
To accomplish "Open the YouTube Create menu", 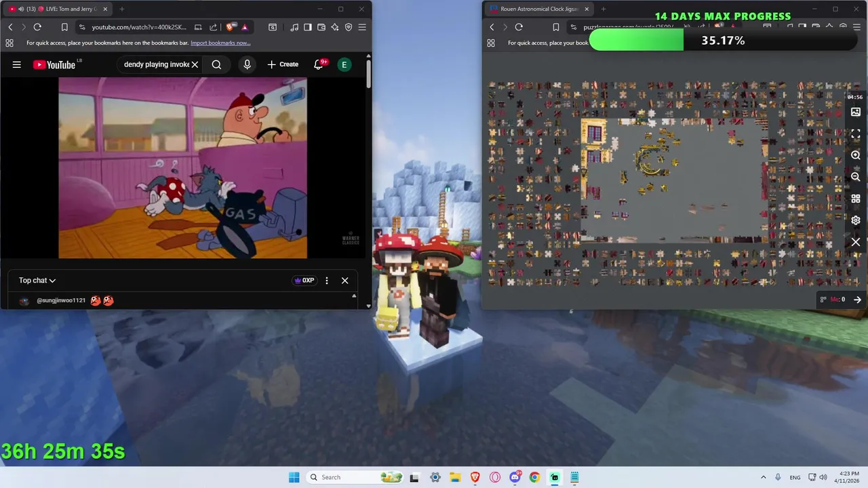I will click(x=283, y=64).
